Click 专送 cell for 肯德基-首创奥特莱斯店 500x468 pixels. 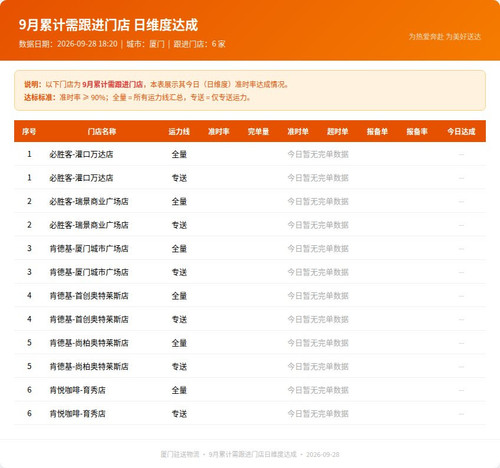click(179, 320)
